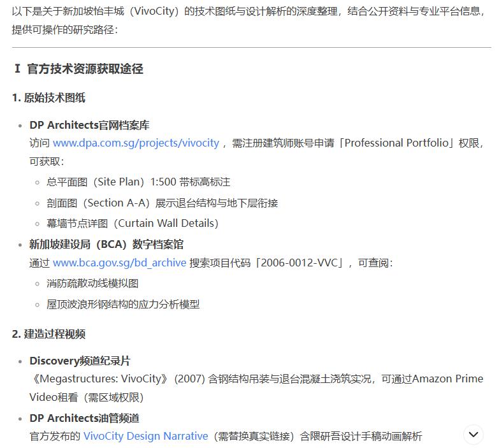Viewport: 499px width, 448px height.
Task: Click text （需替换真实链接）
Action: 254,436
